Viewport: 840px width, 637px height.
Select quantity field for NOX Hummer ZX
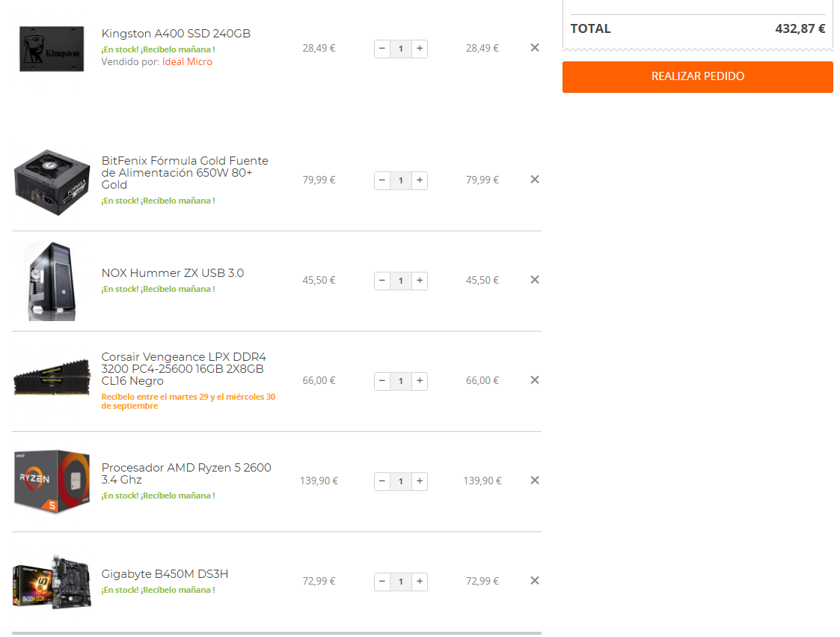point(401,281)
